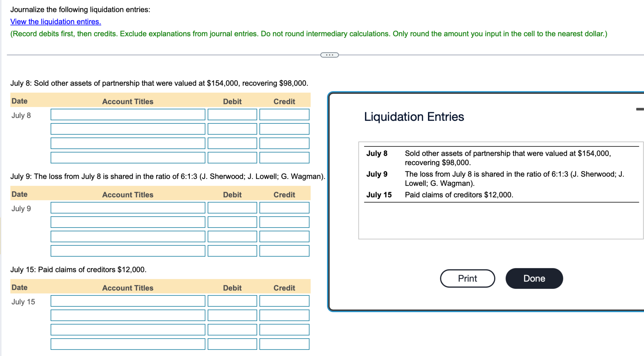Image resolution: width=644 pixels, height=356 pixels.
Task: Select the first Debit field in July 15 entry
Action: 232,301
